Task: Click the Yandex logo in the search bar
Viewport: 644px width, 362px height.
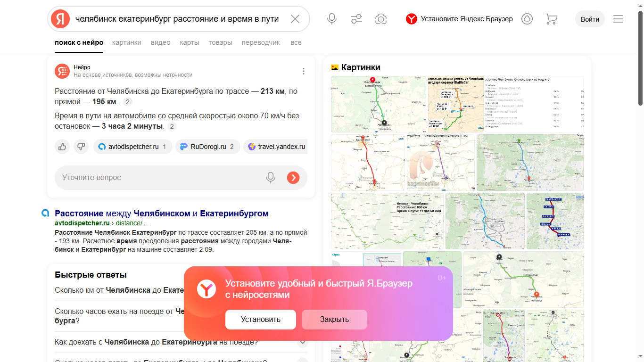Action: pos(60,19)
